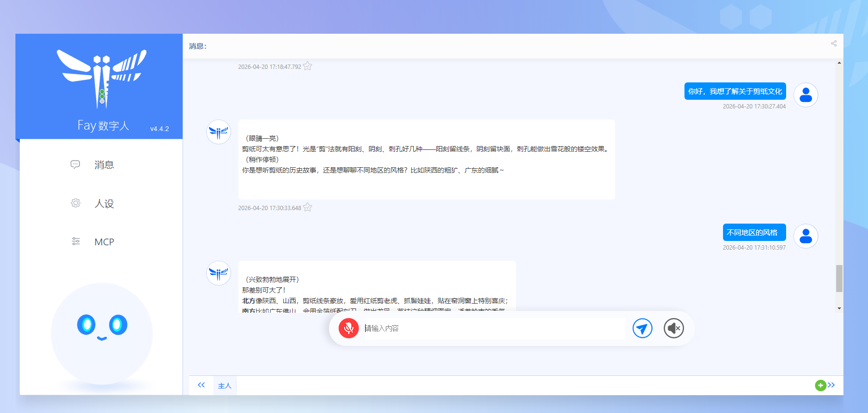This screenshot has width=868, height=413.
Task: Click the left double-chevron in the user bar
Action: (201, 385)
